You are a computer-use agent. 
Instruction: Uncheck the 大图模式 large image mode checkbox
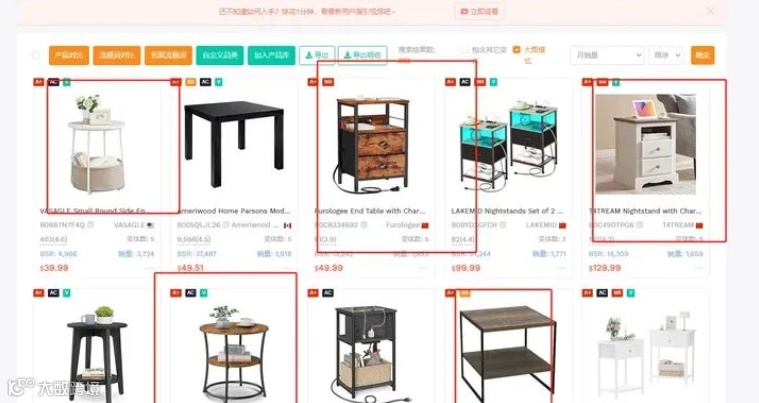[x=516, y=50]
